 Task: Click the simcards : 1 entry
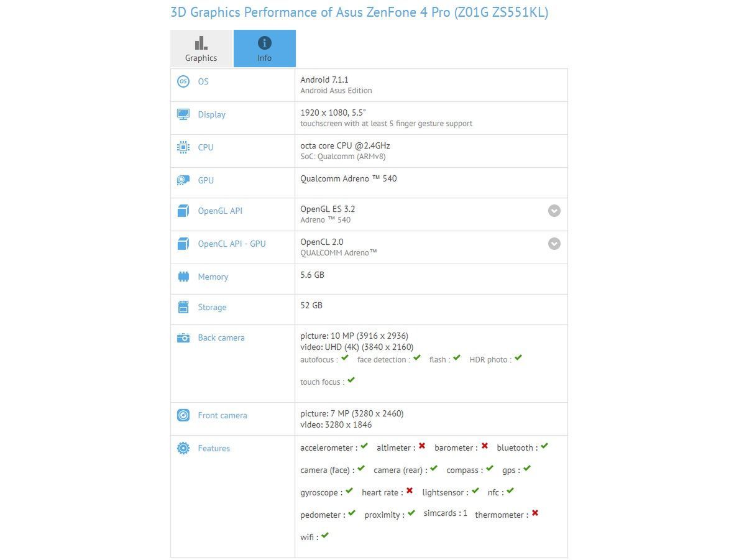pos(445,513)
